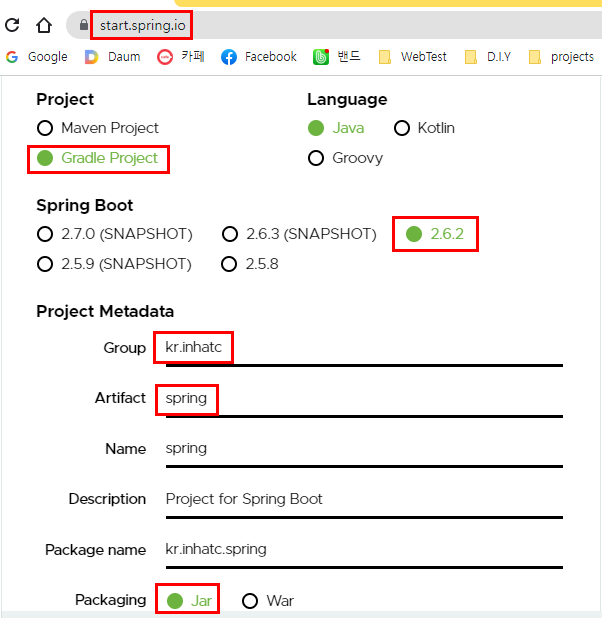Viewport: 602px width, 618px height.
Task: Click the Artifact input field
Action: 360,398
